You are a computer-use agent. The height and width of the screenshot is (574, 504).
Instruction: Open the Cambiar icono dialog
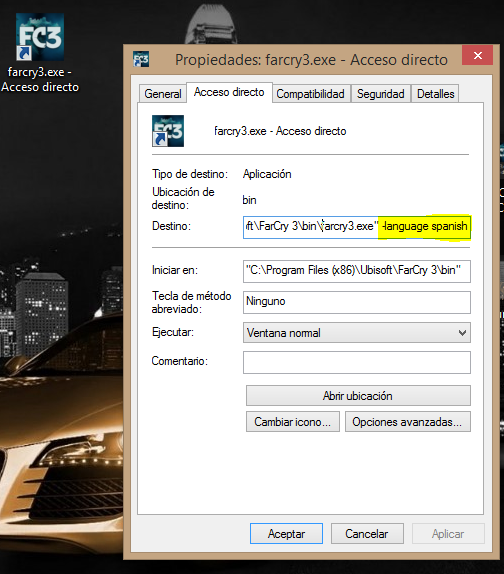(x=292, y=422)
